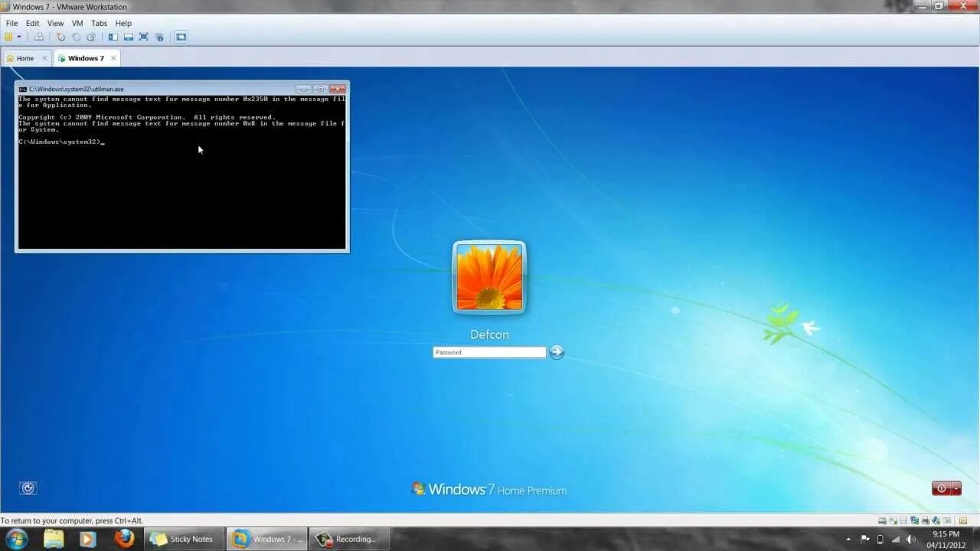Open the Tabs menu
This screenshot has width=980, height=551.
click(100, 23)
